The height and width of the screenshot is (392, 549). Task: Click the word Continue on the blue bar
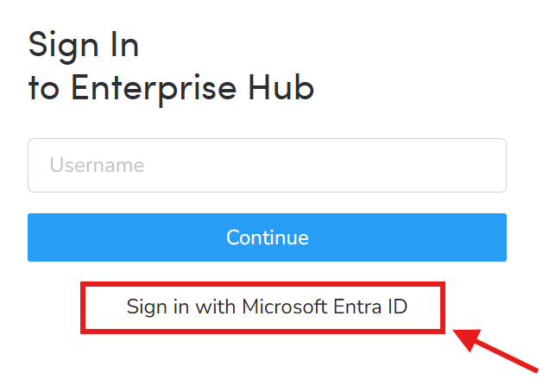click(x=268, y=237)
